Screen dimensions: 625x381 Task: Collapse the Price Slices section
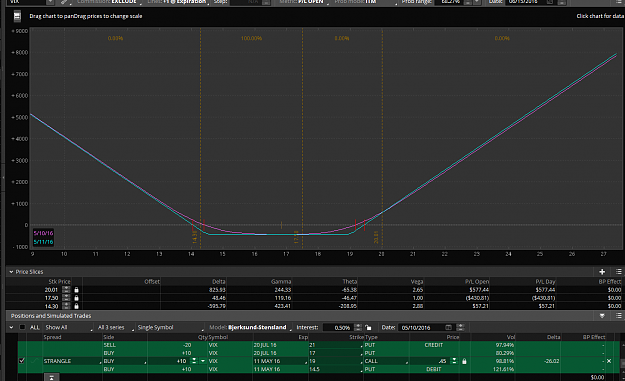11,272
